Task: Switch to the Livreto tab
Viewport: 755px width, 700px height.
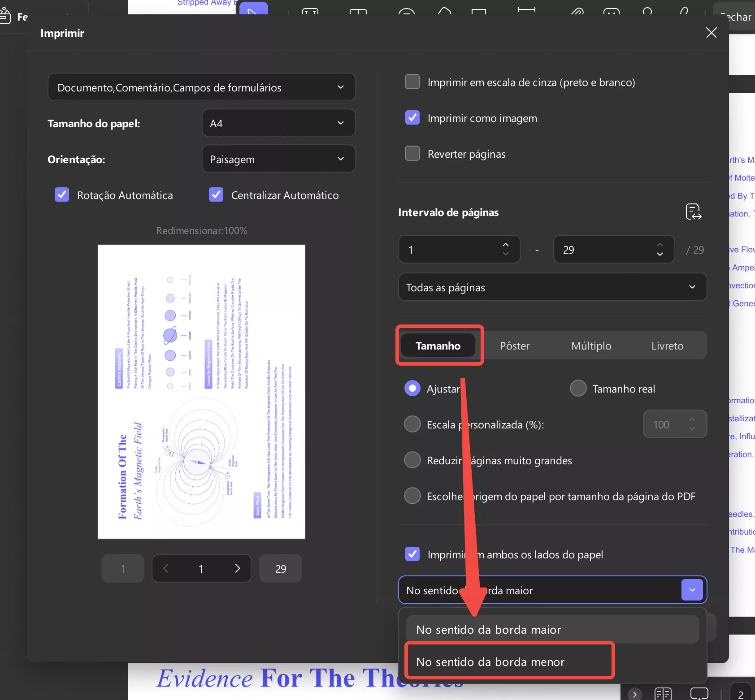Action: (x=667, y=346)
